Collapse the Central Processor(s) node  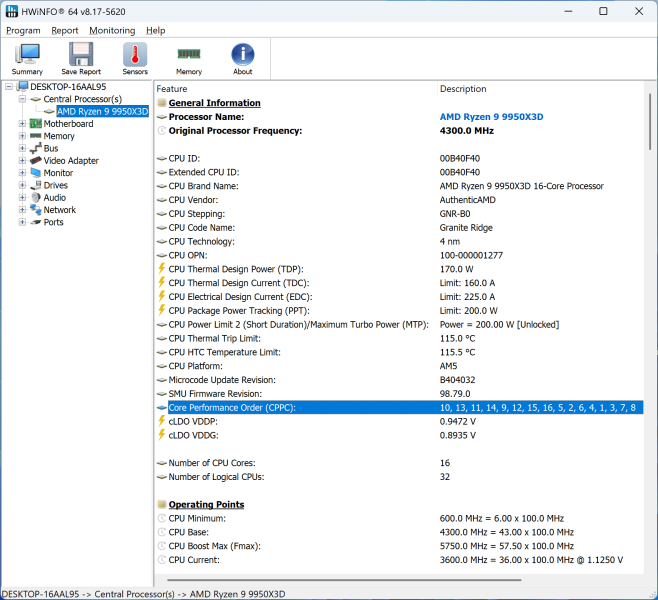(x=23, y=99)
